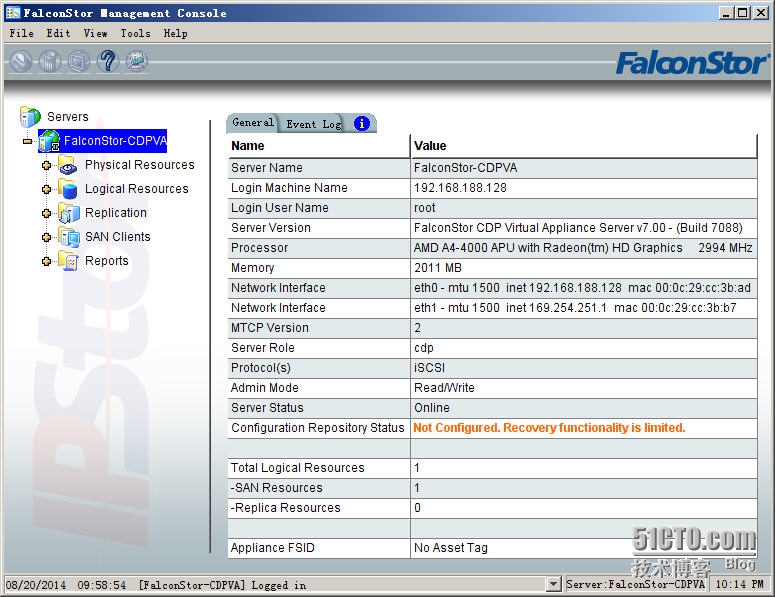Switch to the Event Log tab
775x597 pixels.
coord(314,124)
